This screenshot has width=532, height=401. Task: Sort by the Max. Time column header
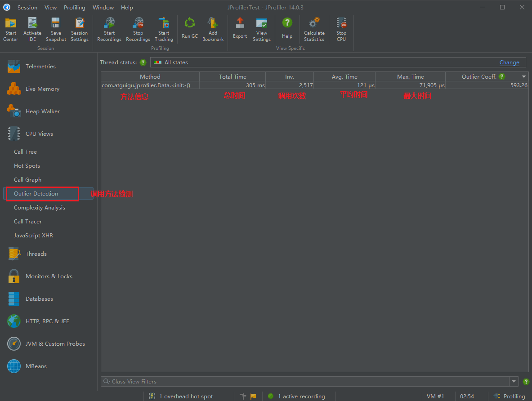[410, 77]
